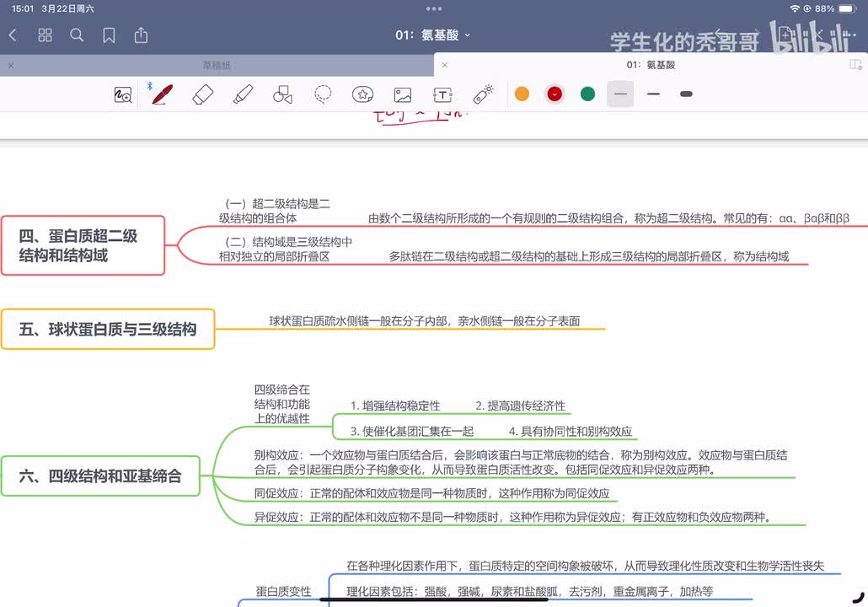Image resolution: width=868 pixels, height=607 pixels.
Task: Tap the 由数个二级结构所形成 description
Action: point(609,218)
